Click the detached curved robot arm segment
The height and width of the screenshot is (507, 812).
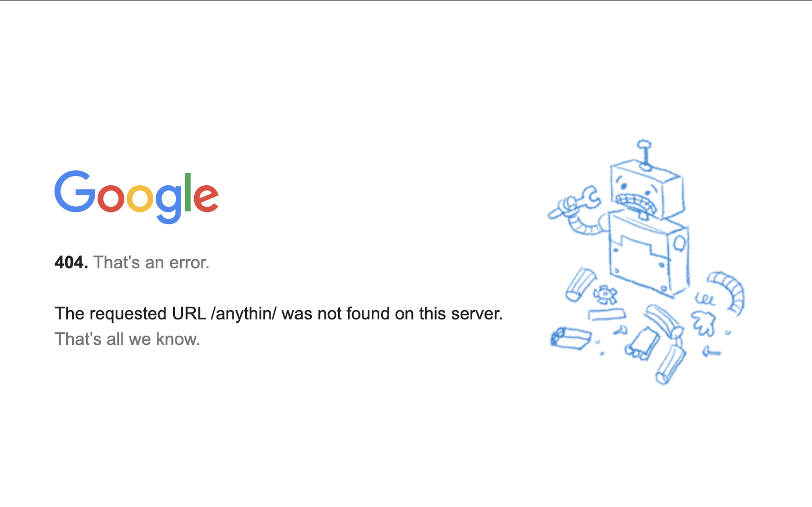[x=730, y=290]
